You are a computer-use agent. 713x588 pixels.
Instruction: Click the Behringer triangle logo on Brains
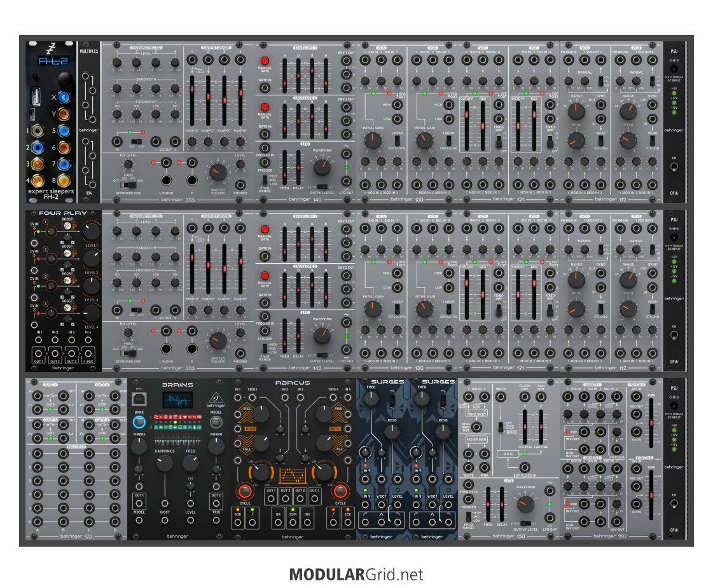coord(215,399)
